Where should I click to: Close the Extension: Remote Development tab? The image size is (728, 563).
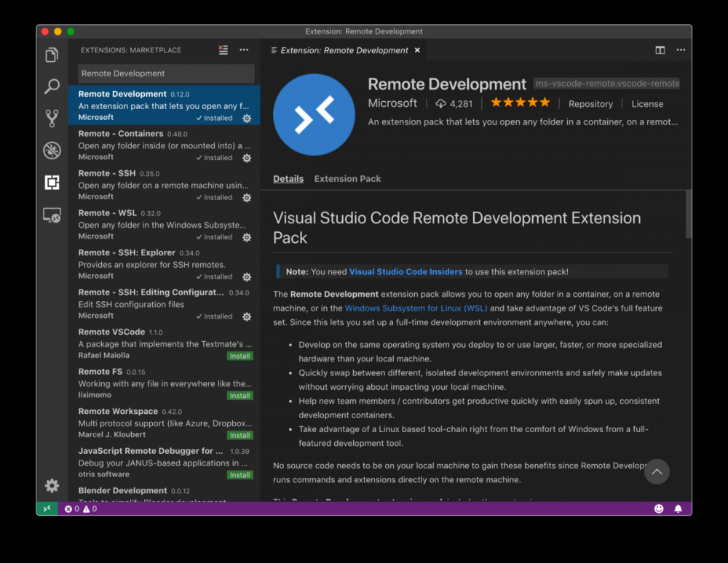point(417,50)
